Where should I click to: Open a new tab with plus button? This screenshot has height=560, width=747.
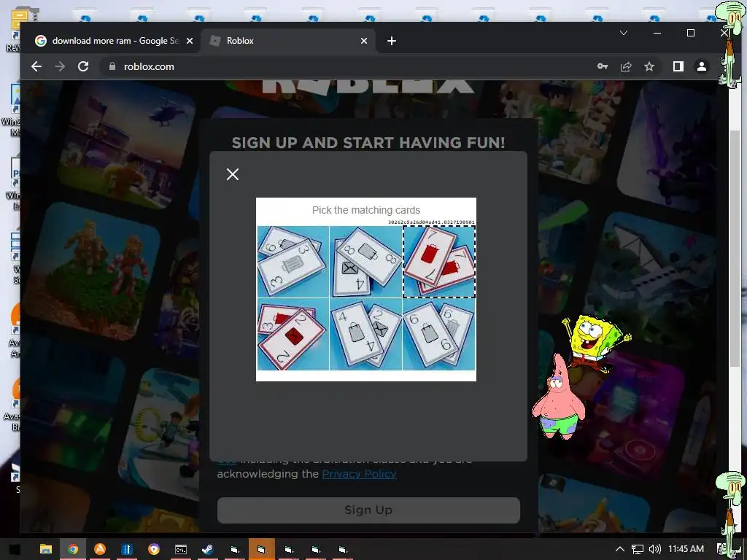tap(392, 41)
